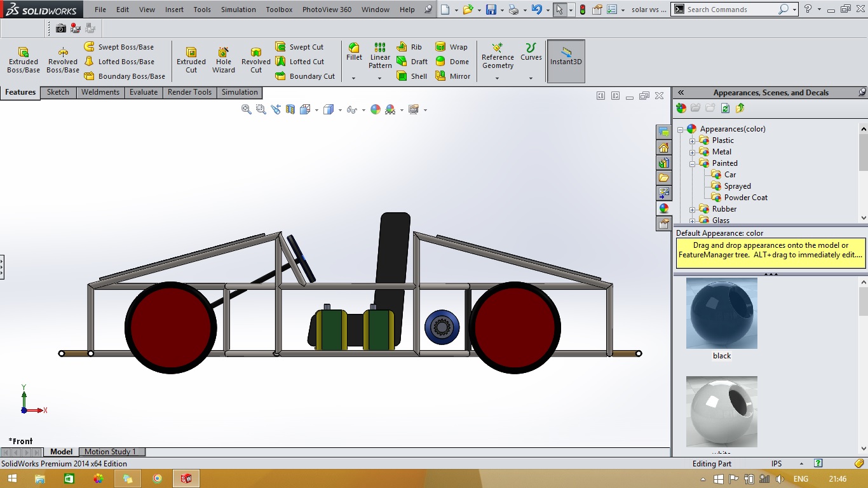Image resolution: width=868 pixels, height=488 pixels.
Task: Expand the Rubber appearances folder
Action: tap(692, 209)
